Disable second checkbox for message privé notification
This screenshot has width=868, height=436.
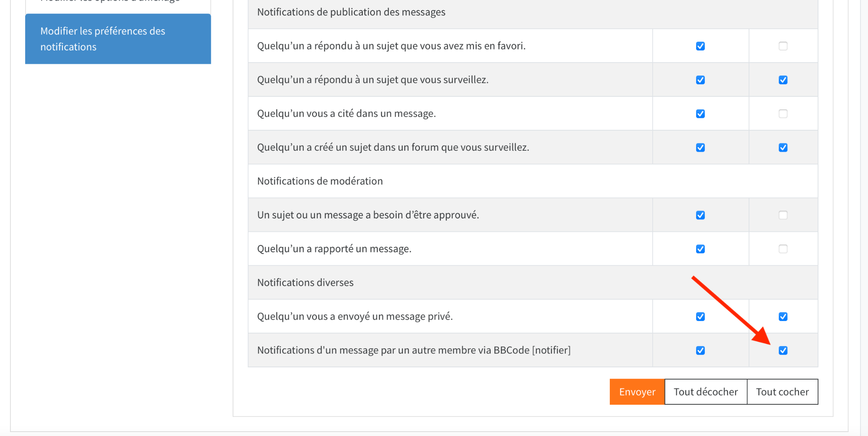tap(783, 317)
